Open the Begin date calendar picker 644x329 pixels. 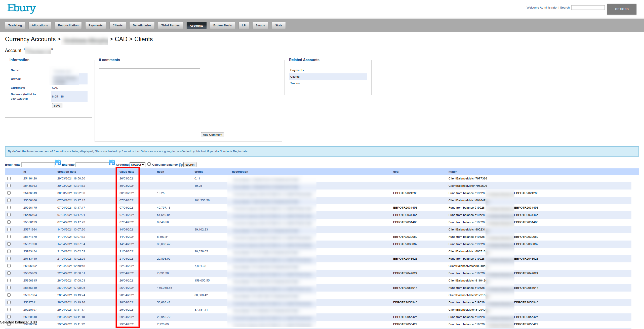[x=58, y=162]
